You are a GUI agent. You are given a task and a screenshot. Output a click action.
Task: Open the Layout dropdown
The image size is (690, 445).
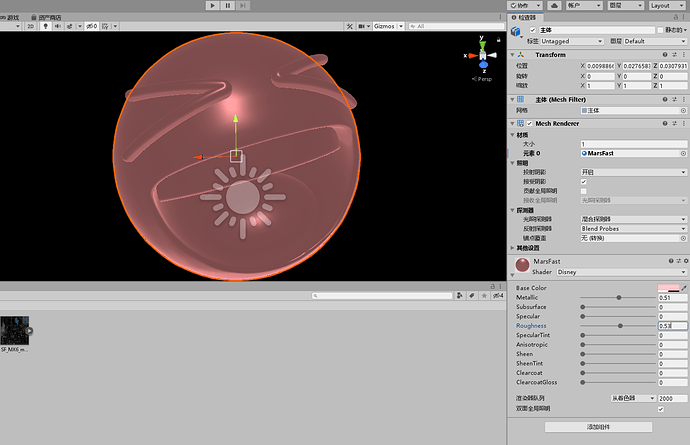click(x=666, y=5)
